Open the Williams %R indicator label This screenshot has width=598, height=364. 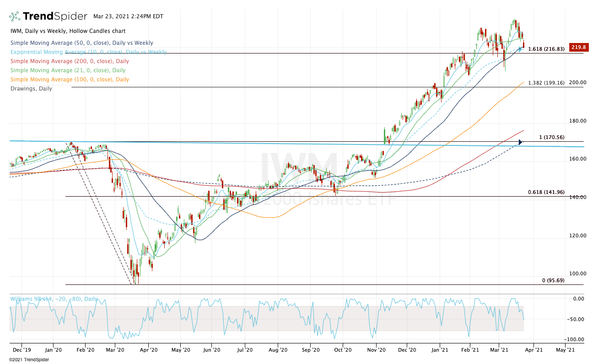54,299
